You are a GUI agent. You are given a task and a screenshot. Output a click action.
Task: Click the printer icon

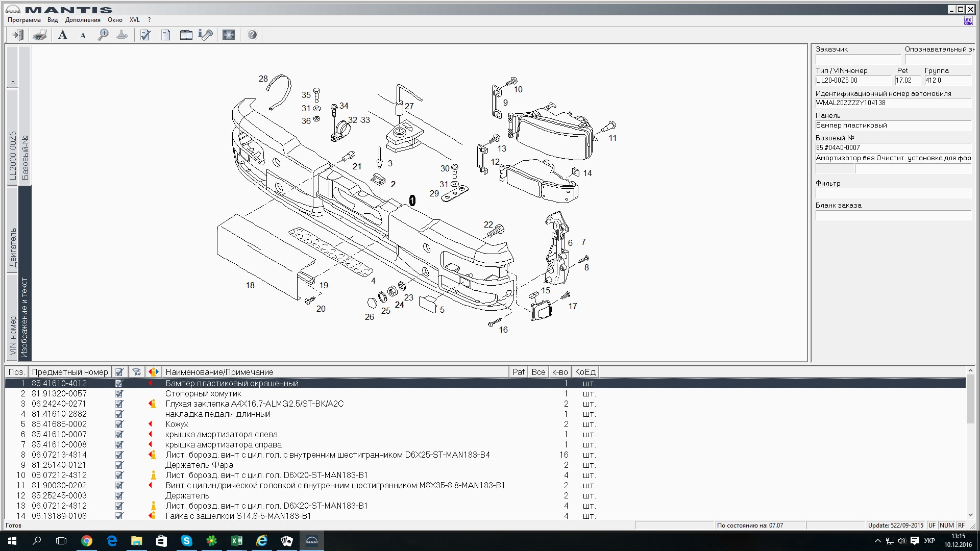tap(40, 35)
